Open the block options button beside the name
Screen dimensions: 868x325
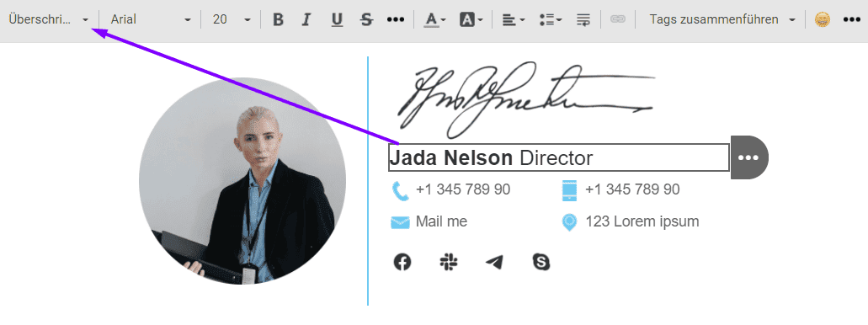coord(749,157)
